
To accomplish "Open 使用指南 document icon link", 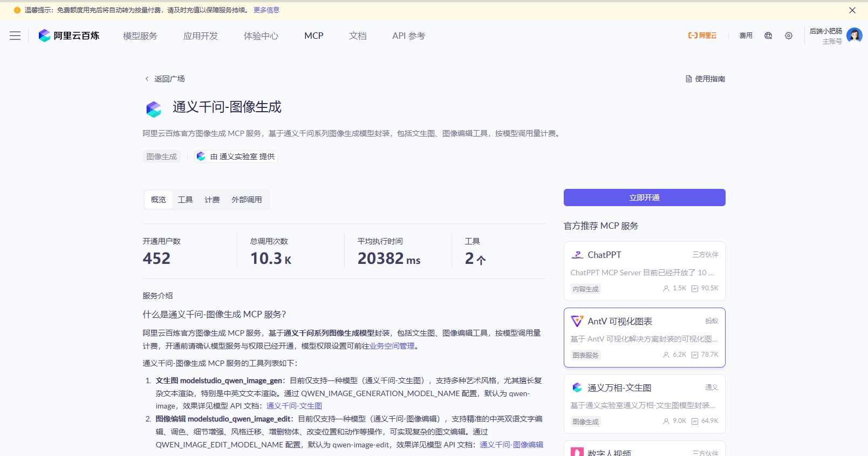I will (705, 79).
